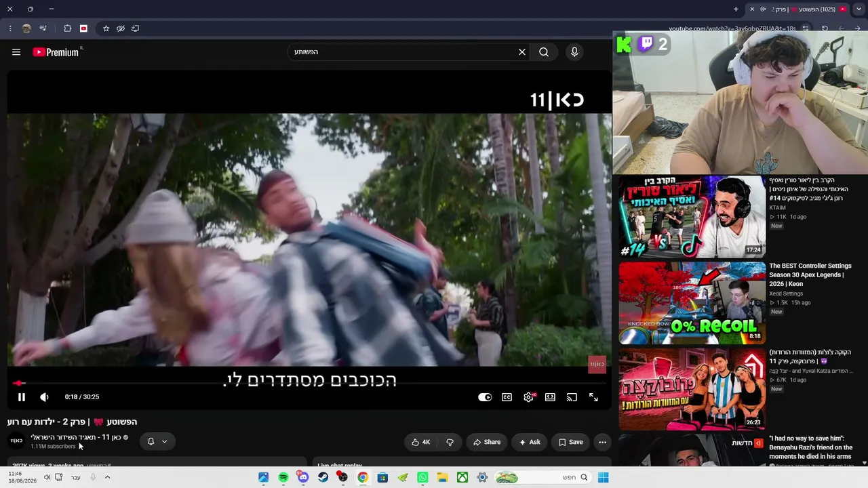Image resolution: width=868 pixels, height=488 pixels.
Task: Open the #14 KTAIM video thumbnail
Action: pos(692,217)
